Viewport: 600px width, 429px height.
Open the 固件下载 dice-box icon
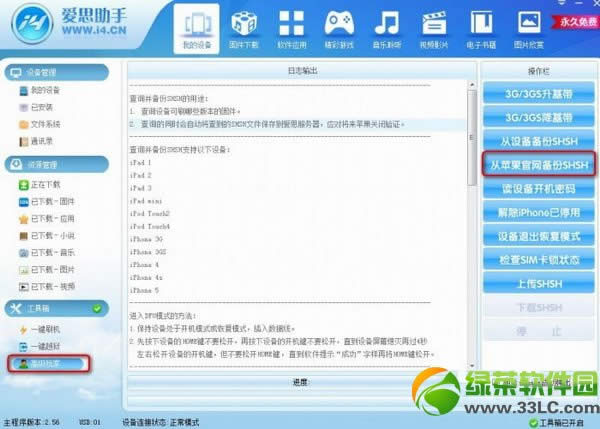tap(244, 29)
